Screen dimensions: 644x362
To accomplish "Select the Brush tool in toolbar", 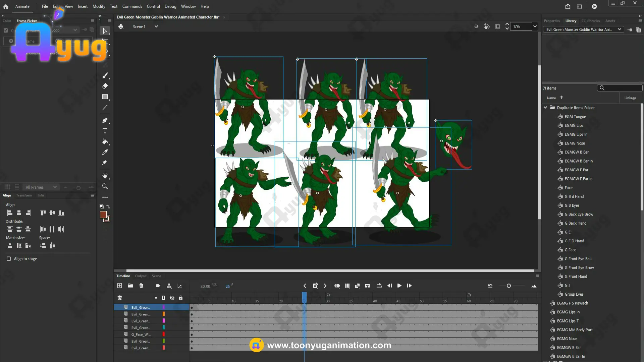I will pyautogui.click(x=105, y=75).
